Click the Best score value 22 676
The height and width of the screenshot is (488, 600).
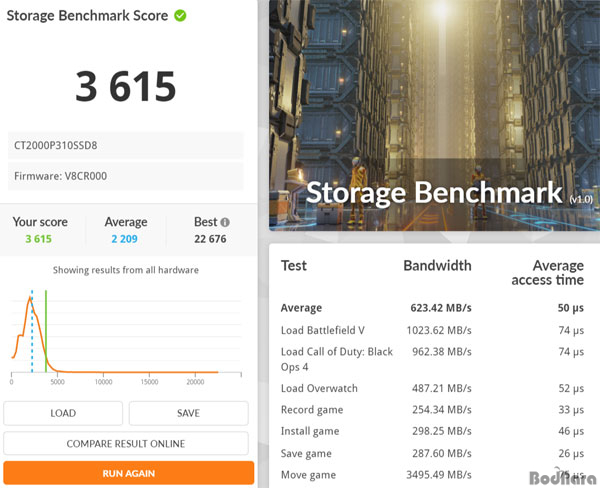point(210,239)
